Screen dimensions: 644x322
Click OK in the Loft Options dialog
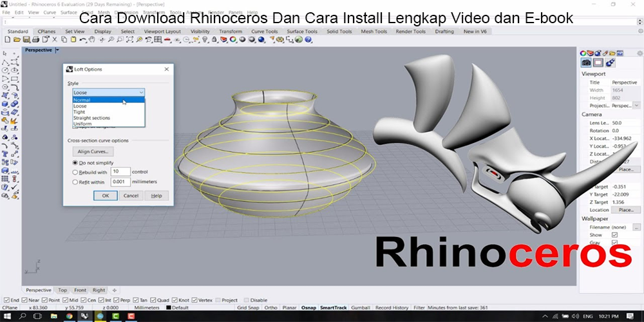click(106, 196)
